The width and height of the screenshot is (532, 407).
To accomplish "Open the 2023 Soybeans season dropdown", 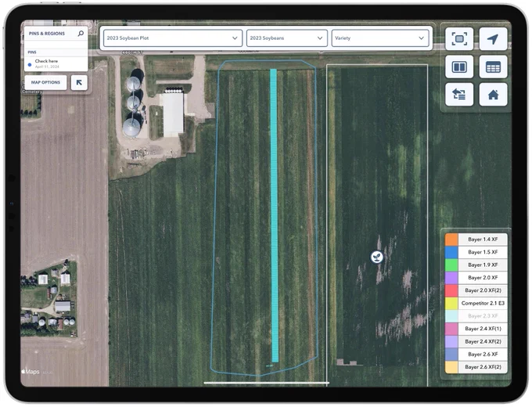I will tap(286, 38).
